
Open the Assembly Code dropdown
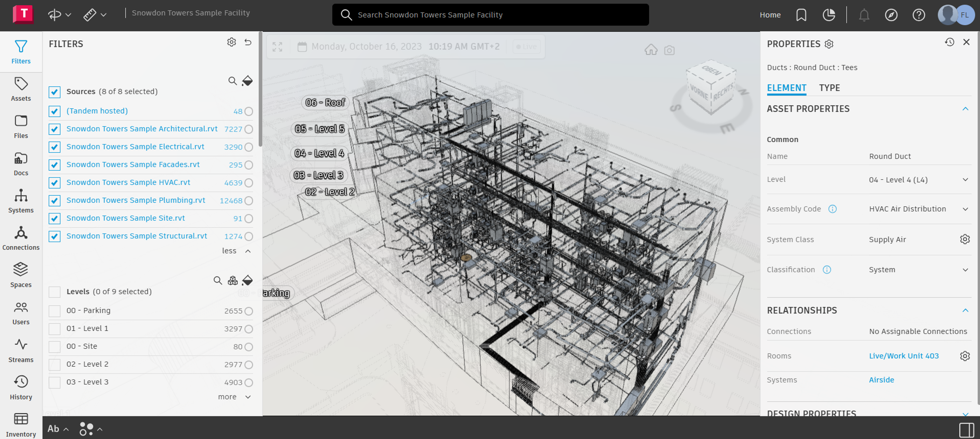click(x=965, y=209)
